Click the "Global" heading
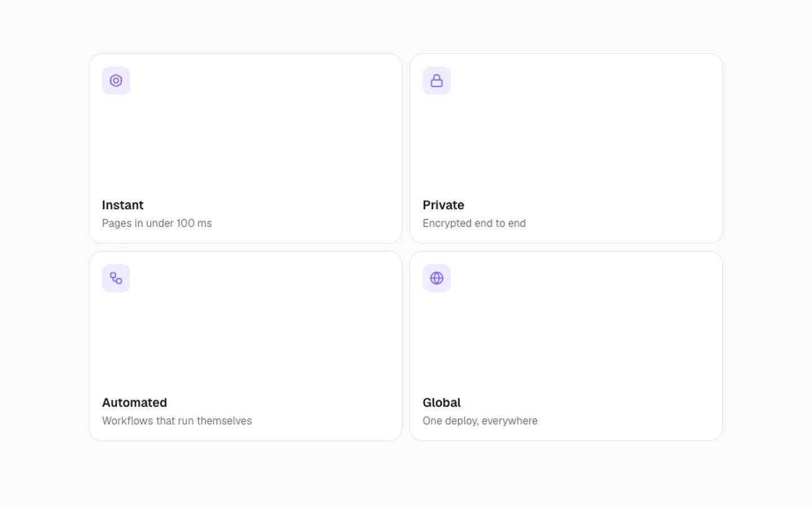Viewport: 812px width, 508px height. pyautogui.click(x=442, y=402)
